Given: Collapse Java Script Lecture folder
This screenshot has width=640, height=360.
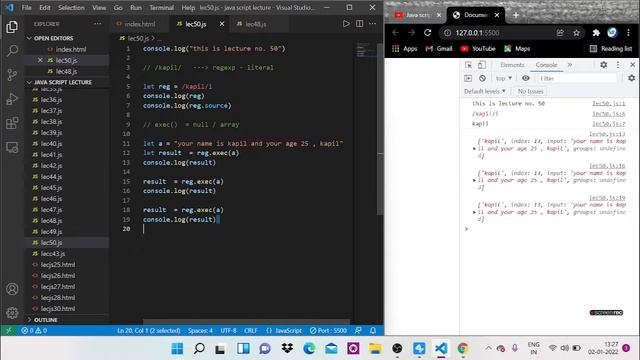Looking at the screenshot, I should point(62,82).
